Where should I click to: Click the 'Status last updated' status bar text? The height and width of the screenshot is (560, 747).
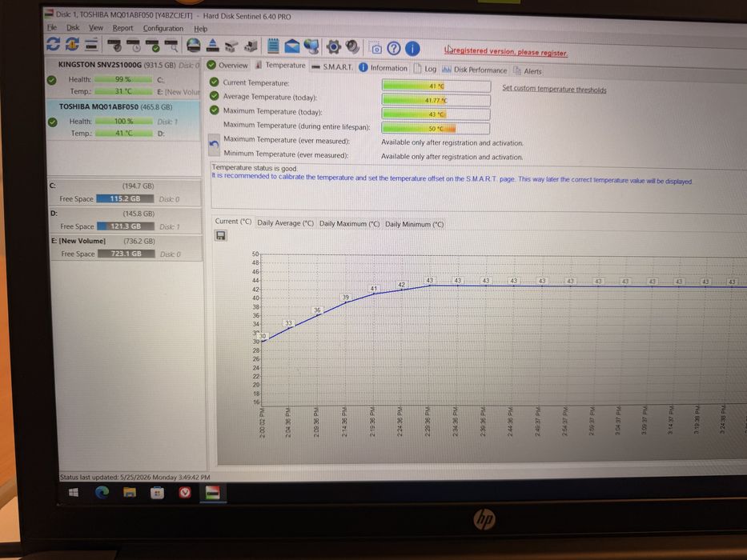(135, 477)
